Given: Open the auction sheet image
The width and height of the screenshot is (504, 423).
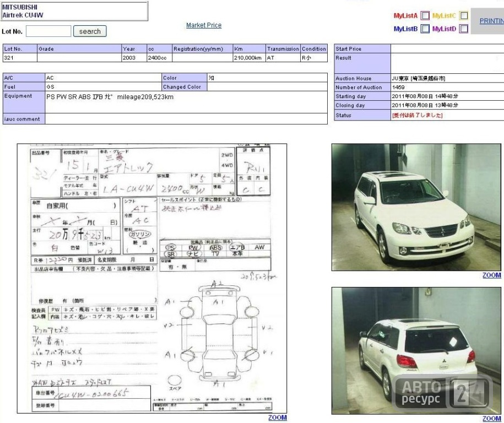Looking at the screenshot, I should coord(152,278).
